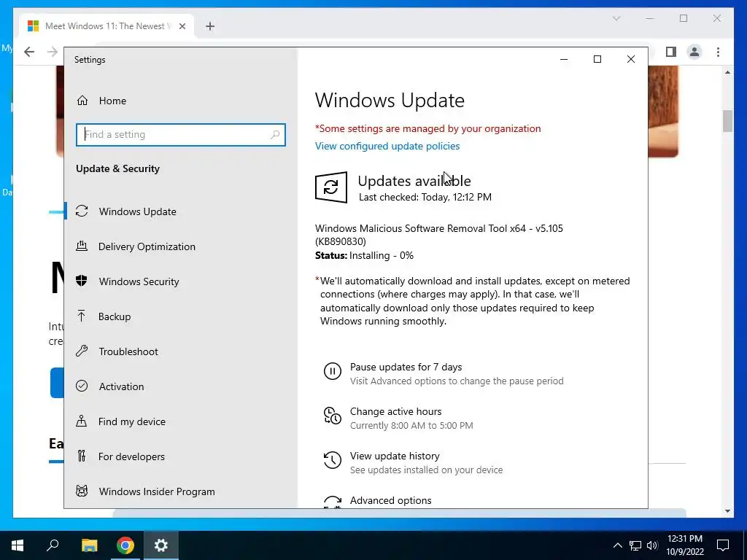
Task: Click the Activation checkmark circle icon
Action: 82,386
